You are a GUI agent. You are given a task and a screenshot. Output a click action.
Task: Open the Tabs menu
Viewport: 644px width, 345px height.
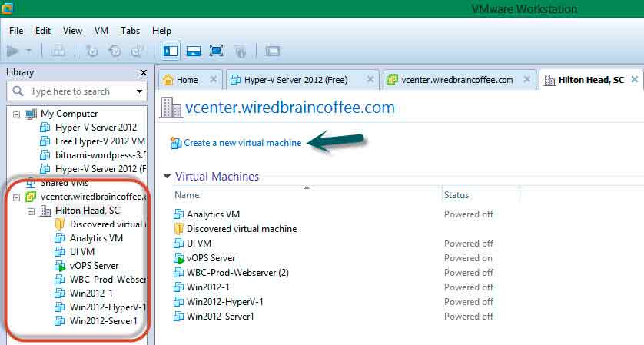point(130,31)
